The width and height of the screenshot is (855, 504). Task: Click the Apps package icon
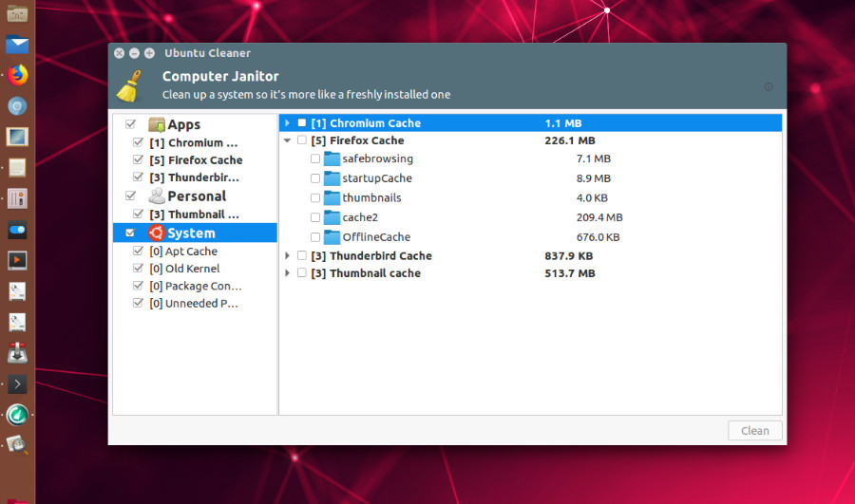pyautogui.click(x=157, y=124)
